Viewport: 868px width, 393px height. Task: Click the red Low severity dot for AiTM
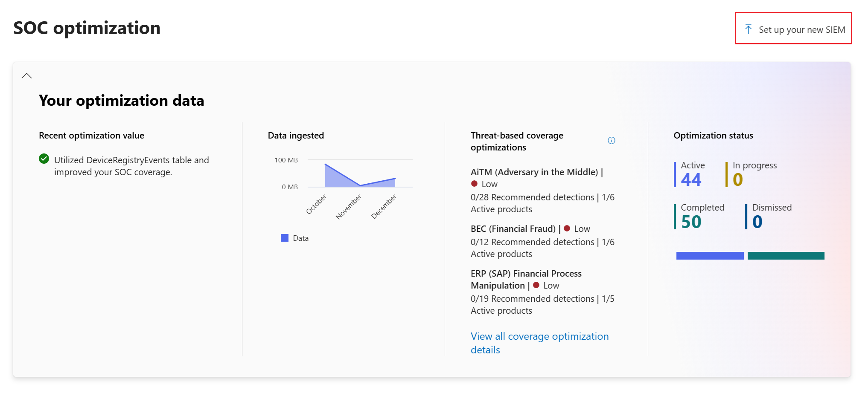click(475, 184)
